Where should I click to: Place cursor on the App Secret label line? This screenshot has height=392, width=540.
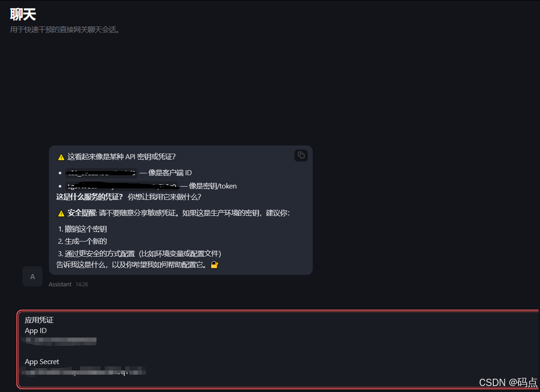click(x=42, y=362)
